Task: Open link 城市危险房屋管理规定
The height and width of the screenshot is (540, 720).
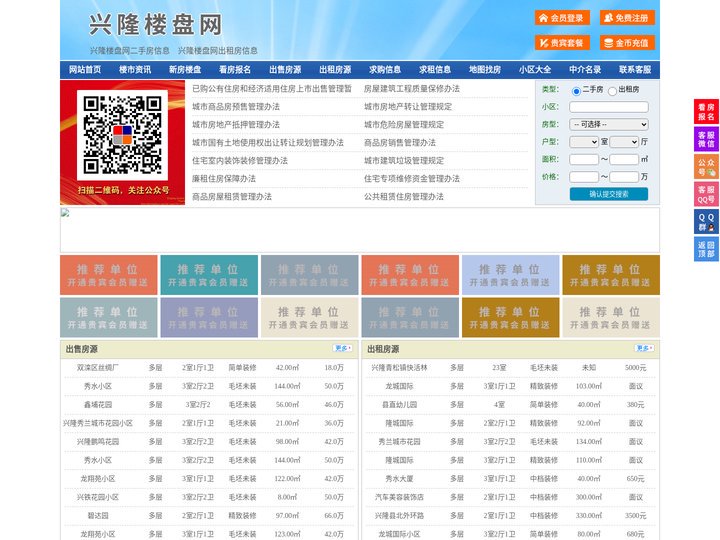Action: (x=404, y=124)
